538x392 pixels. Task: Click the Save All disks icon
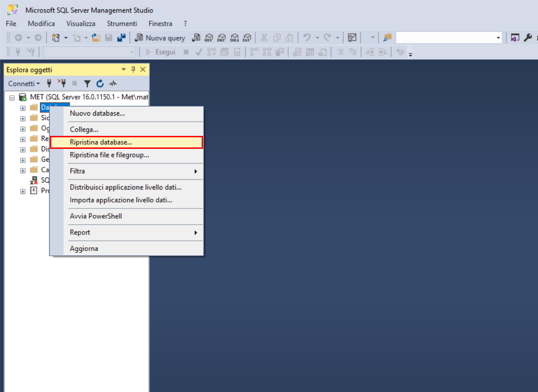(x=121, y=38)
